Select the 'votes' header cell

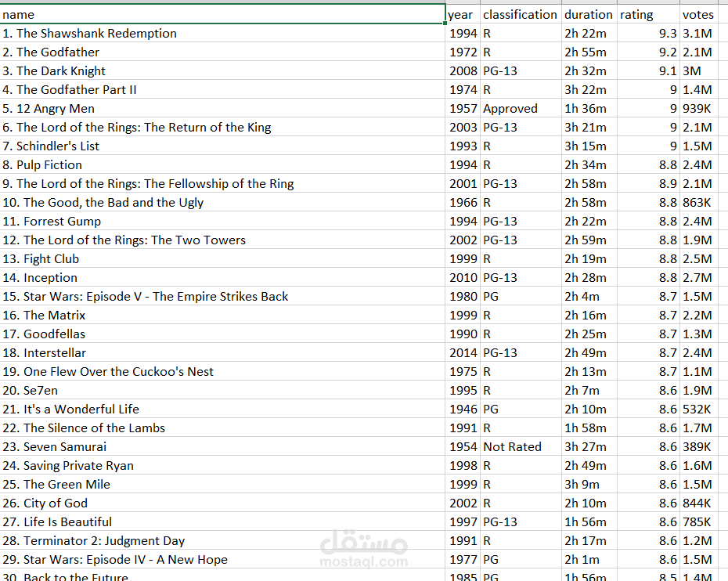pos(699,14)
